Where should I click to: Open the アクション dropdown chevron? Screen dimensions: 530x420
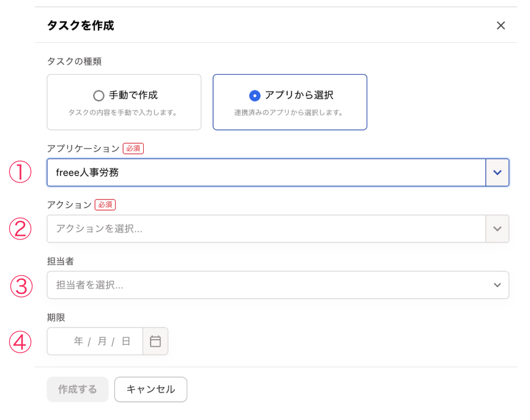[x=497, y=228]
